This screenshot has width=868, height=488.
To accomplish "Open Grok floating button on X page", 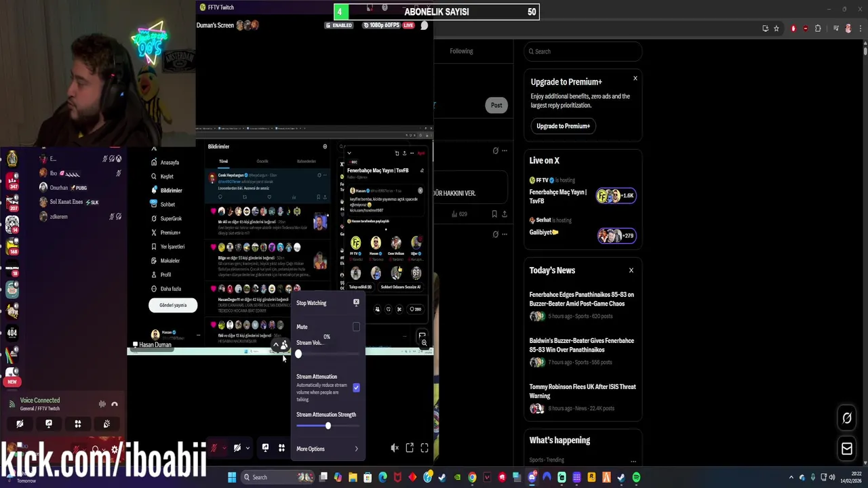I will click(x=847, y=419).
